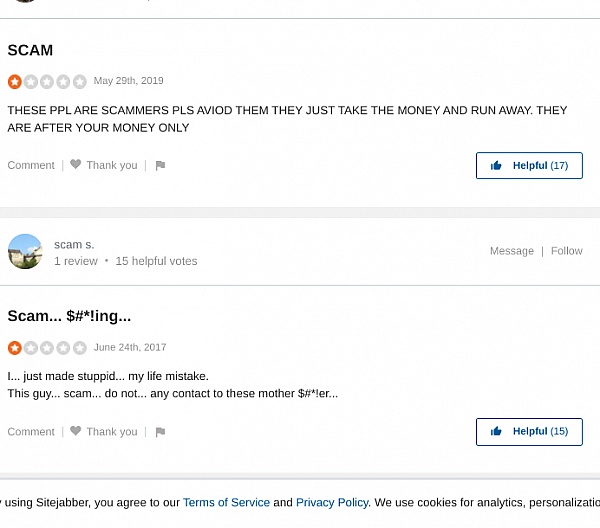Click scam s. profile avatar

(25, 252)
